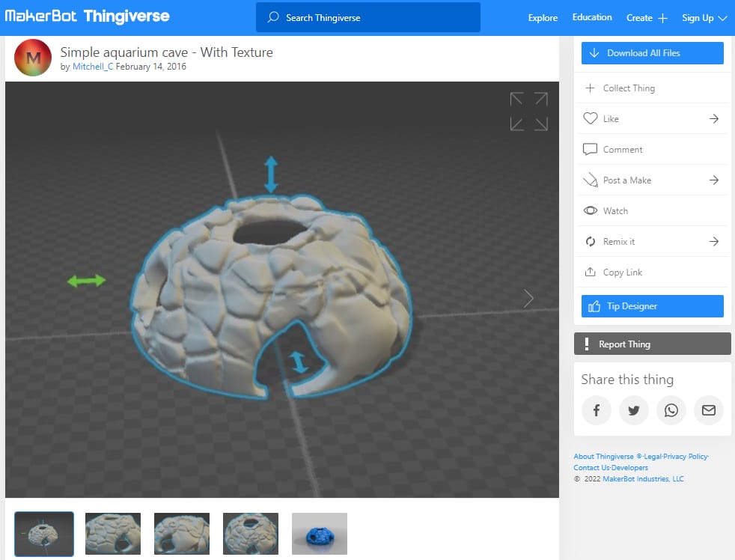This screenshot has width=735, height=560.
Task: Toggle Collect Thing
Action: click(x=591, y=88)
